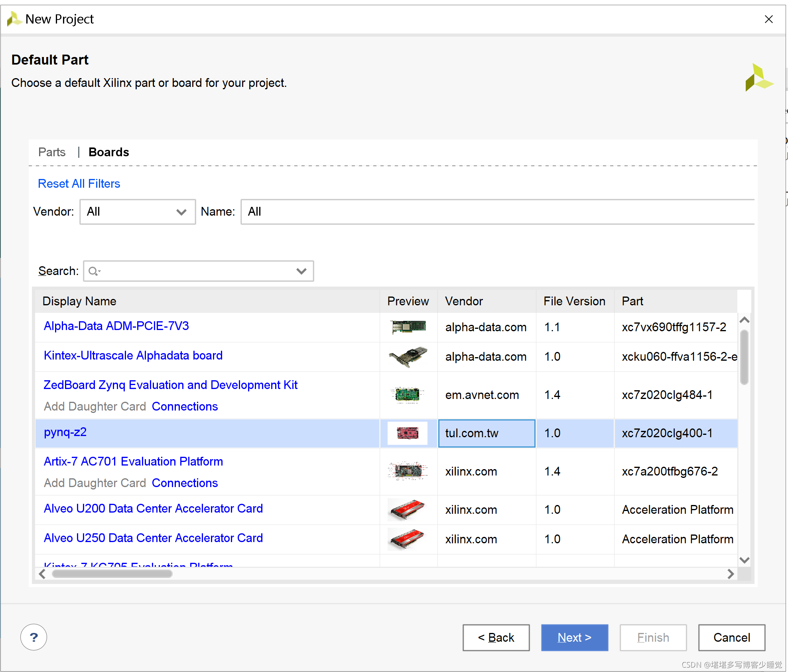Click the Artix-7 AC701 preview thumbnail

(x=408, y=471)
